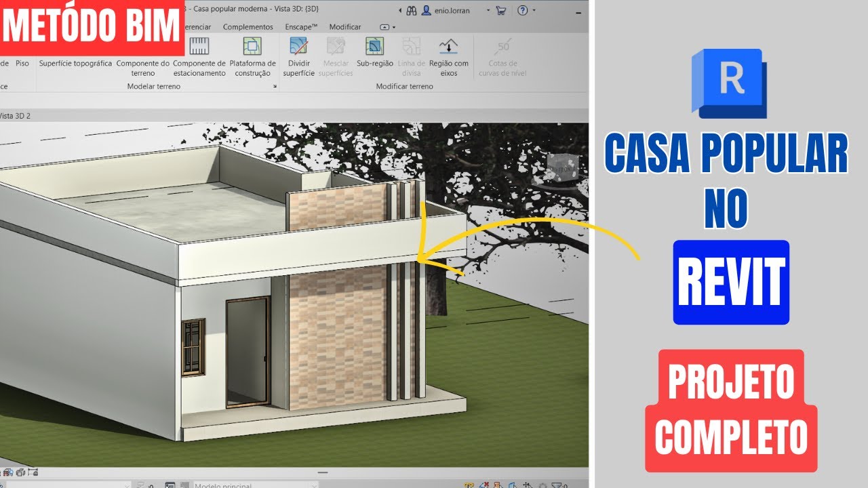The height and width of the screenshot is (488, 868).
Task: Select the Componente de estacionamento tool icon
Action: [199, 46]
